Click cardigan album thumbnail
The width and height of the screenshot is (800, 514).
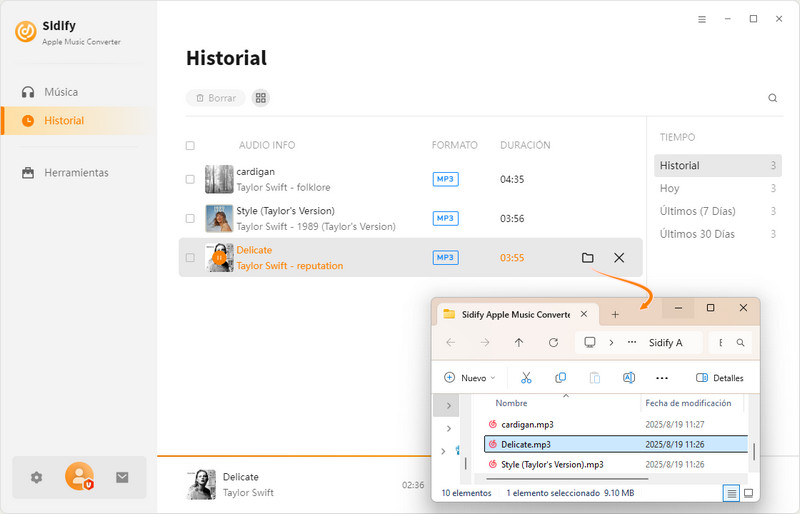[x=219, y=179]
